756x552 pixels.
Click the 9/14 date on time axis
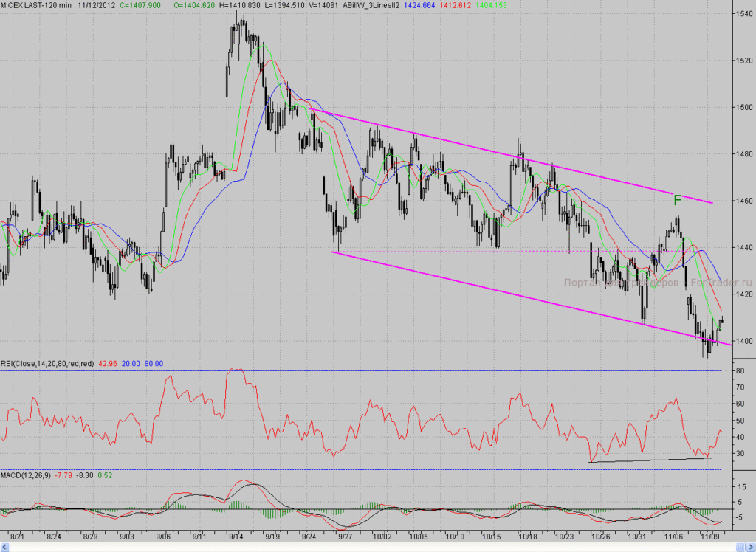[x=236, y=536]
